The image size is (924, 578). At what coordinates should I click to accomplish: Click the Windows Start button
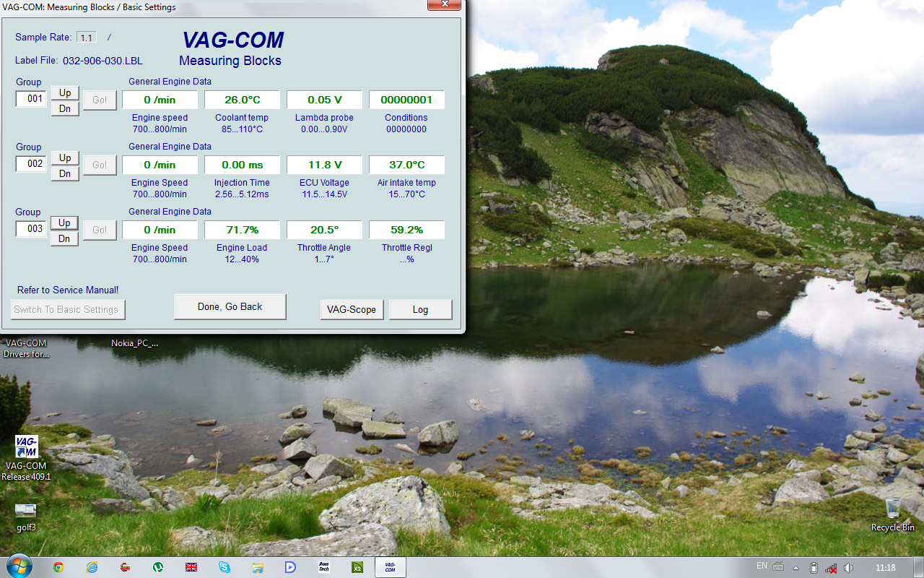click(17, 566)
